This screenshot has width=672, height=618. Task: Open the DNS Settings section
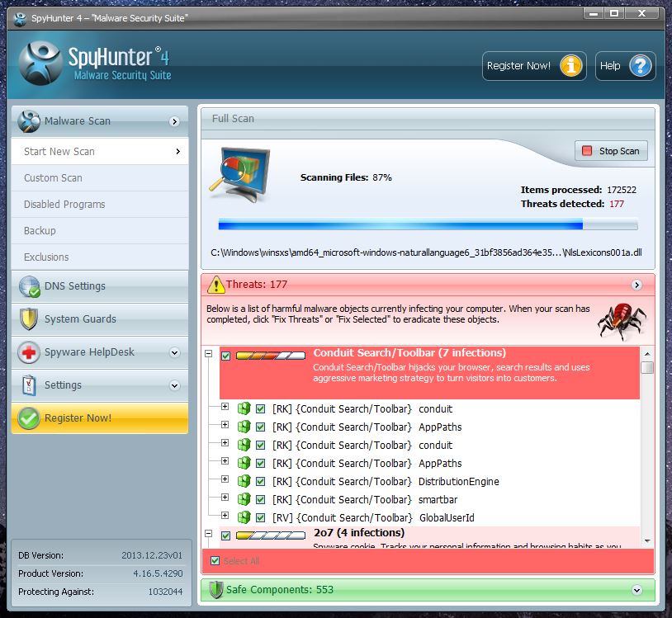point(100,286)
